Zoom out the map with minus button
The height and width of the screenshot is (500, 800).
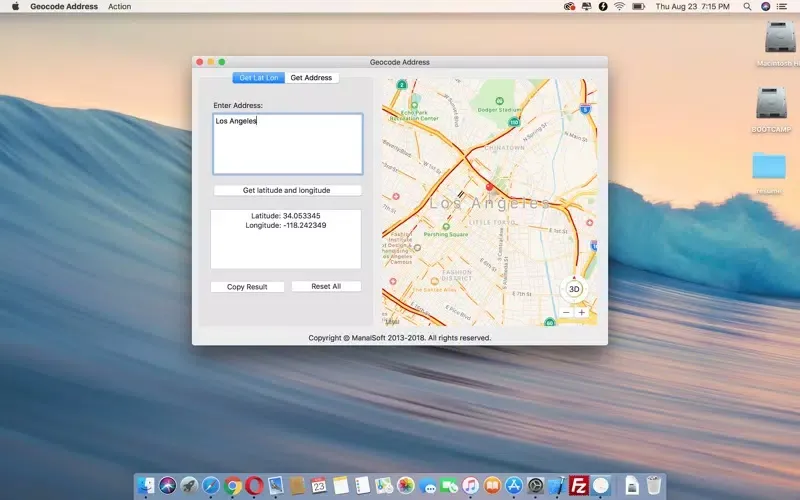tap(566, 312)
